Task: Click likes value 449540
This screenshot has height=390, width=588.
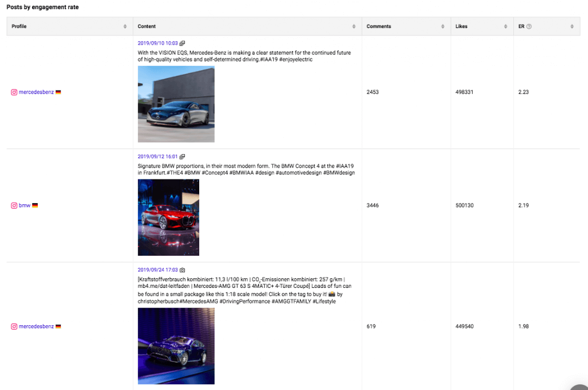Action: 464,326
